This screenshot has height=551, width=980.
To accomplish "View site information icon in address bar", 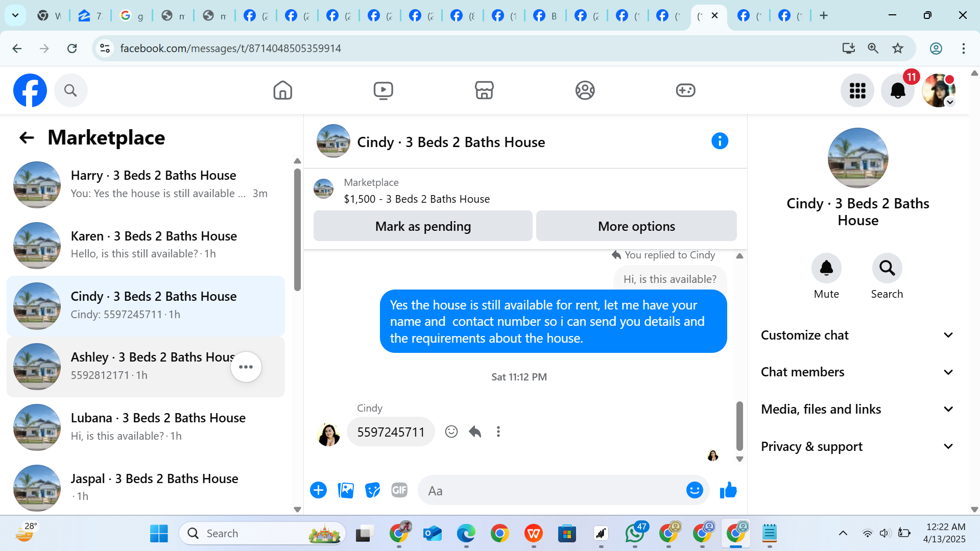I will pos(105,49).
